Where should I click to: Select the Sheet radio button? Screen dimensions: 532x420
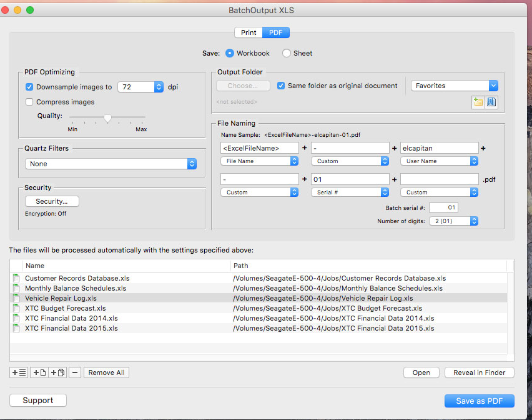point(287,54)
